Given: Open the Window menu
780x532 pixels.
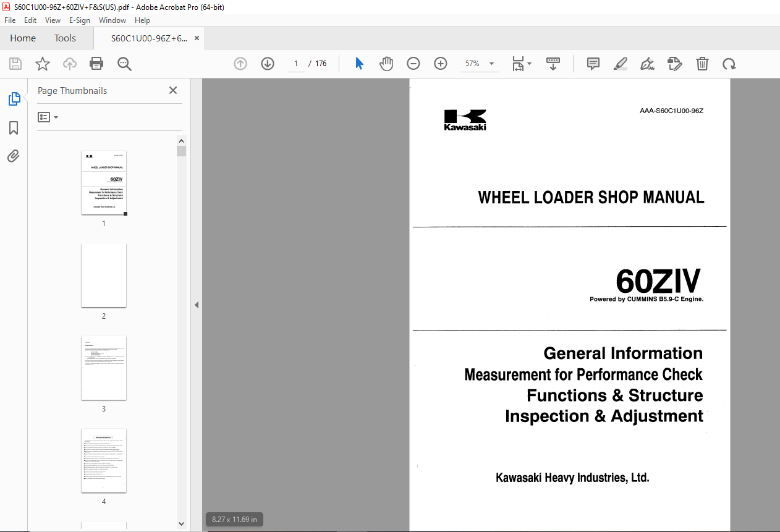Looking at the screenshot, I should 112,20.
